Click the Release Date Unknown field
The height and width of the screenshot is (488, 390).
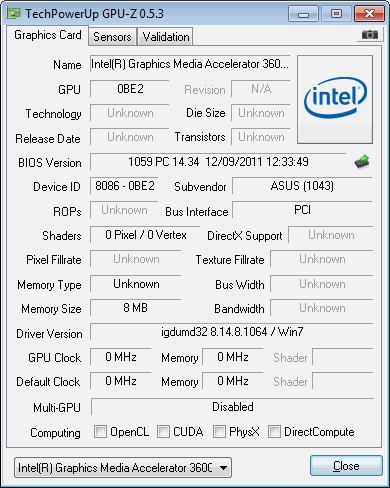pos(130,137)
